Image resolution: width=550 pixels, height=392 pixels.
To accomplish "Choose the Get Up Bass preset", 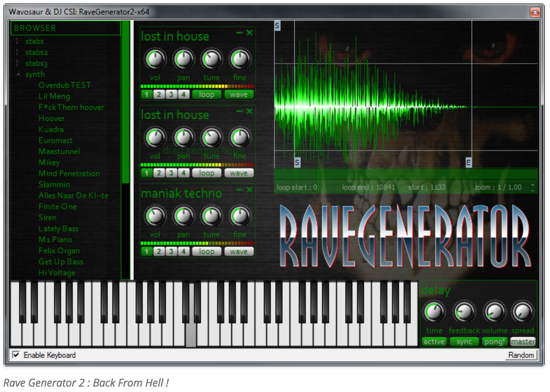I will pyautogui.click(x=61, y=262).
